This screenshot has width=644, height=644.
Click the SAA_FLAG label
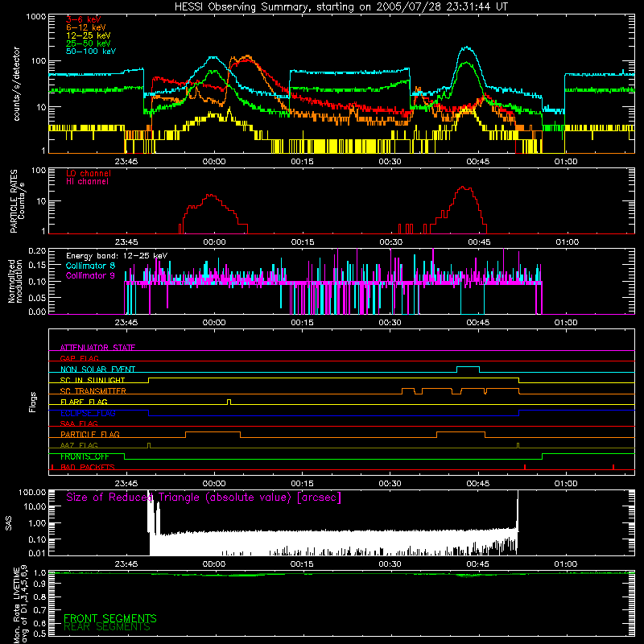(x=79, y=423)
